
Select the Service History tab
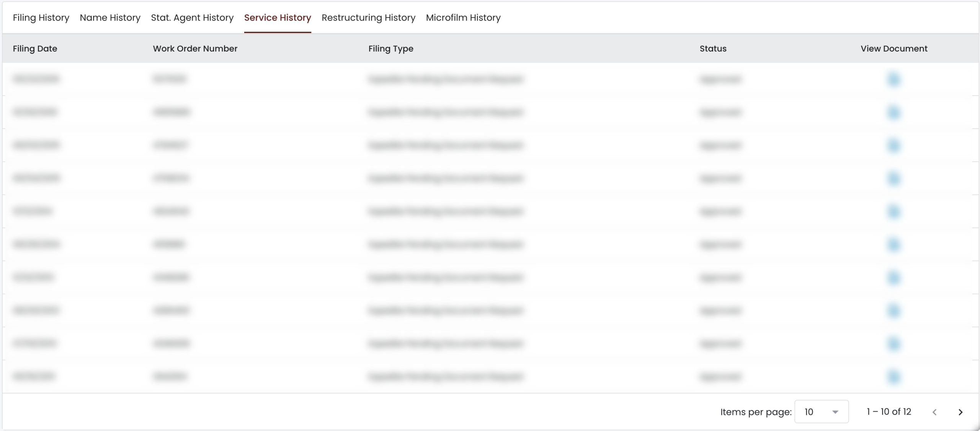pyautogui.click(x=278, y=18)
